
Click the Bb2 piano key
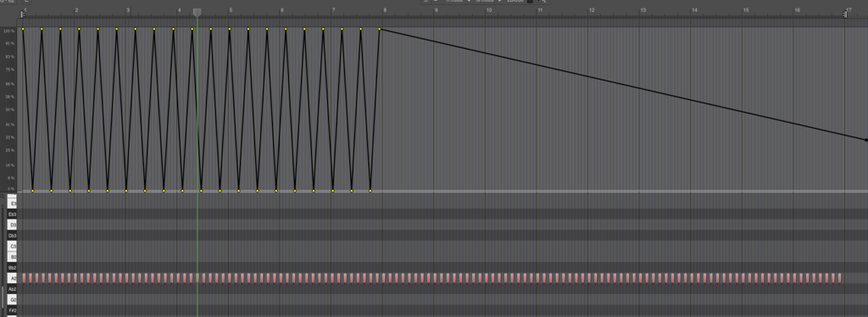[12, 268]
